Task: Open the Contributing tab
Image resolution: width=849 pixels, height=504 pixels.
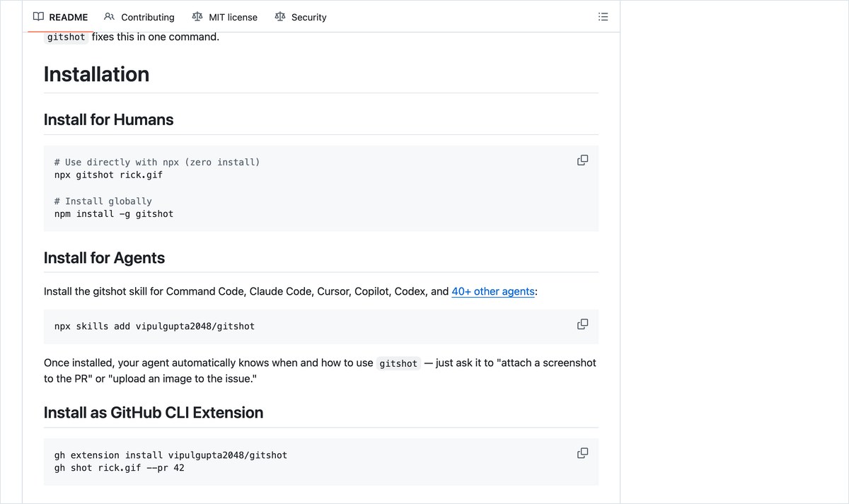Action: point(139,17)
